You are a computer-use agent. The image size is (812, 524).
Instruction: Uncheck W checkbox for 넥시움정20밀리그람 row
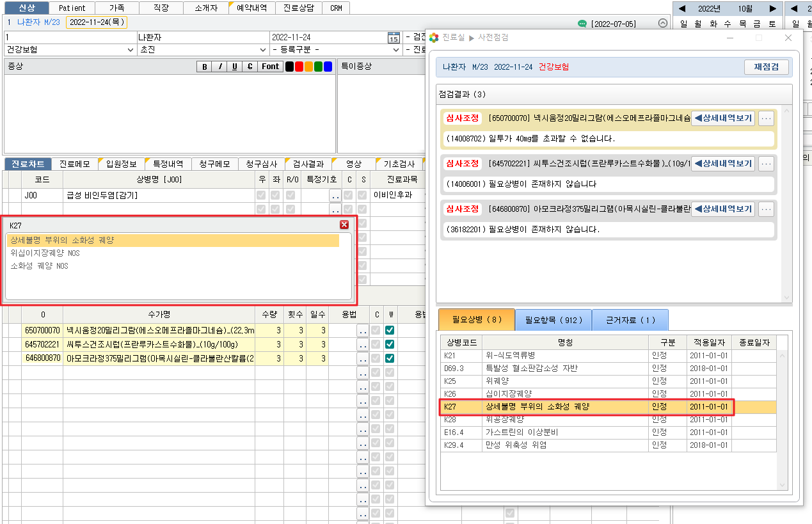pos(389,330)
